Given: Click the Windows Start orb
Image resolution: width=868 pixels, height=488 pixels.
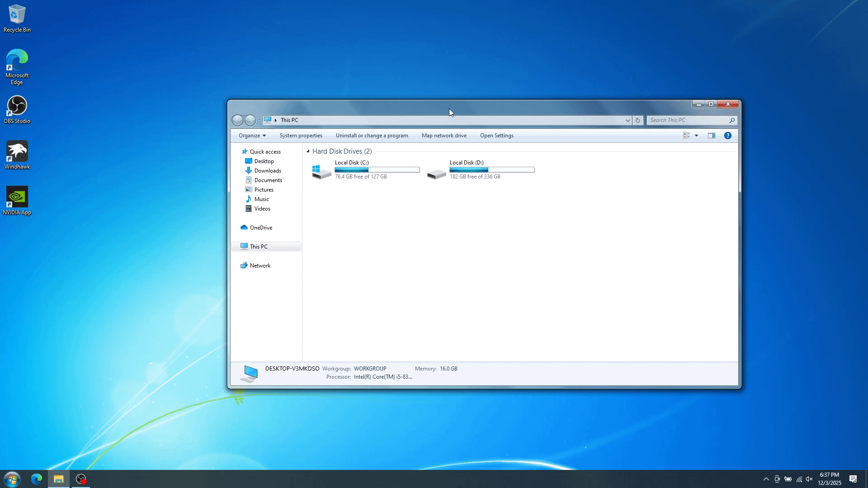Looking at the screenshot, I should click(12, 479).
